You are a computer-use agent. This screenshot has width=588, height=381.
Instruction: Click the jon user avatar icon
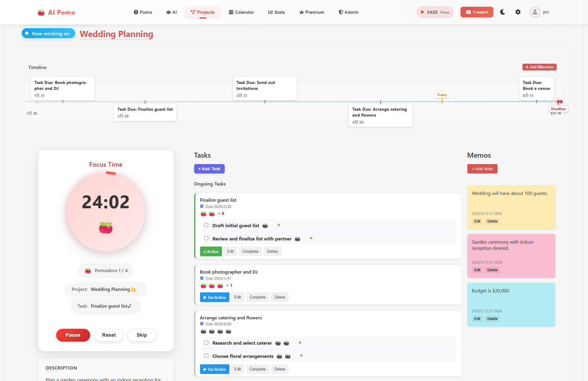[x=535, y=12]
